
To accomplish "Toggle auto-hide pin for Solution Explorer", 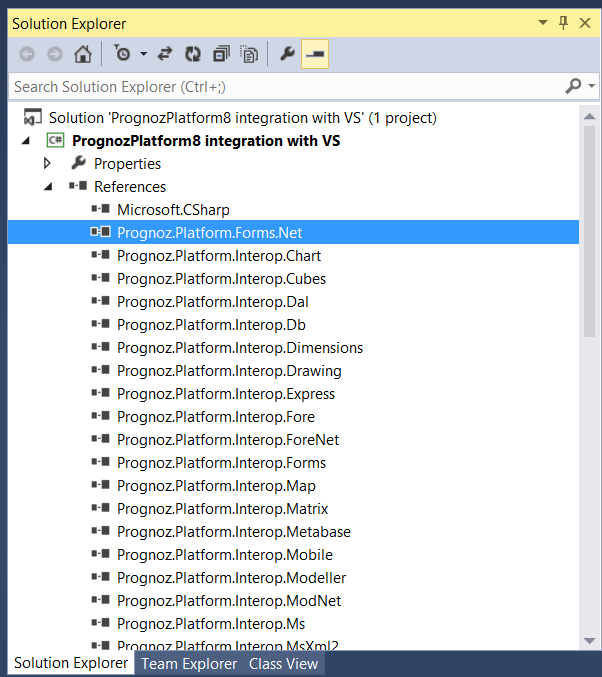I will (563, 23).
